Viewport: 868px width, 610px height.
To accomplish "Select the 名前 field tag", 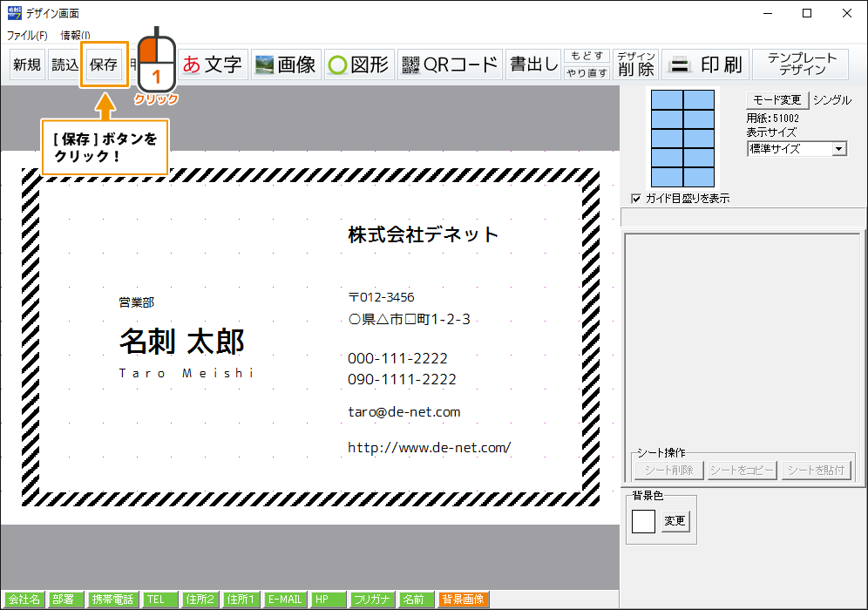I will 417,600.
